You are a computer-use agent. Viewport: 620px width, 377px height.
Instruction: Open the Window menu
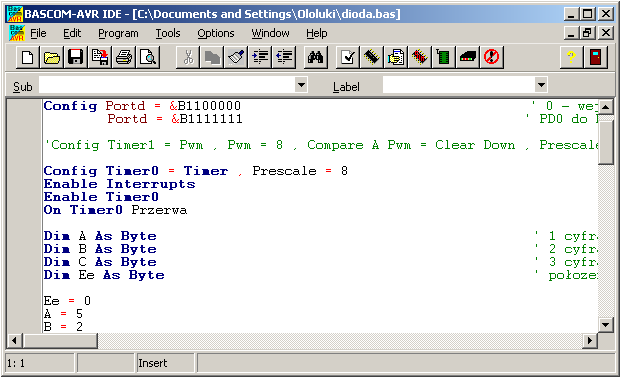270,34
